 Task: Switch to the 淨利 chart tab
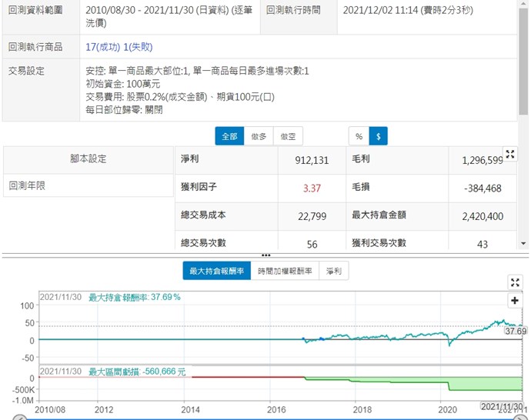[334, 271]
